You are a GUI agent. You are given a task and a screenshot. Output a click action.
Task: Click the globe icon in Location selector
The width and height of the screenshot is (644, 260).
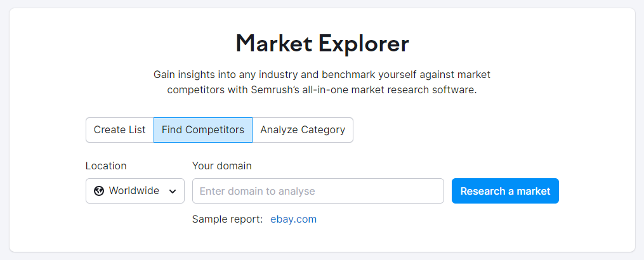tap(98, 191)
